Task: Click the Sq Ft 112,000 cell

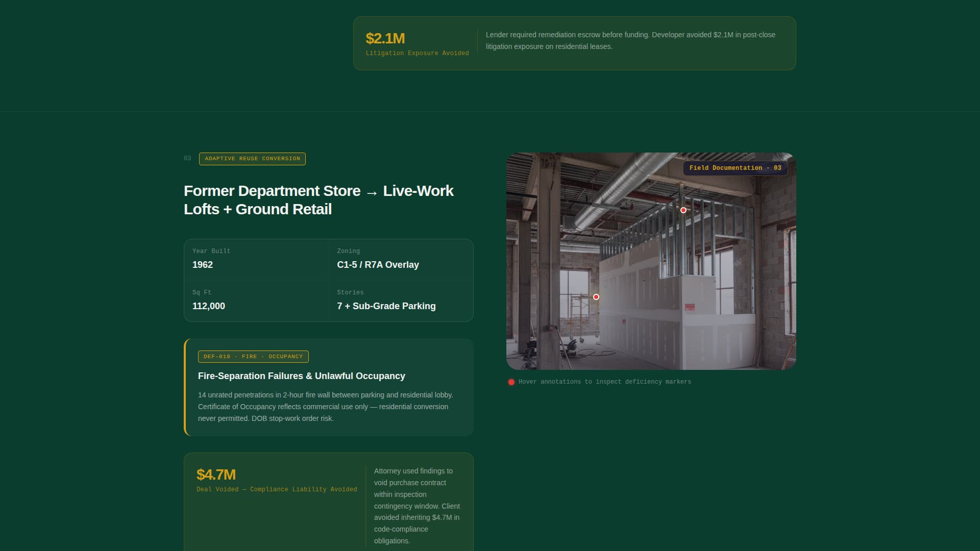Action: [256, 300]
